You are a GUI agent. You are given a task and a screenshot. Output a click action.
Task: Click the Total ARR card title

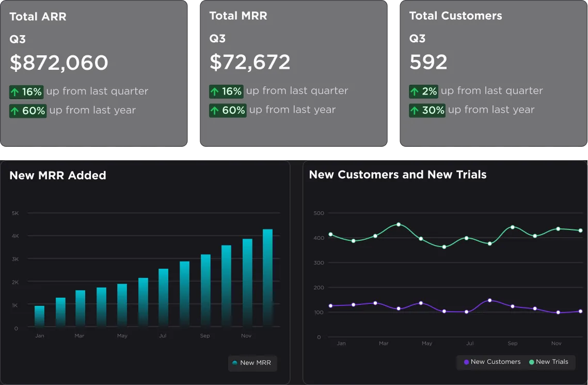pyautogui.click(x=38, y=17)
